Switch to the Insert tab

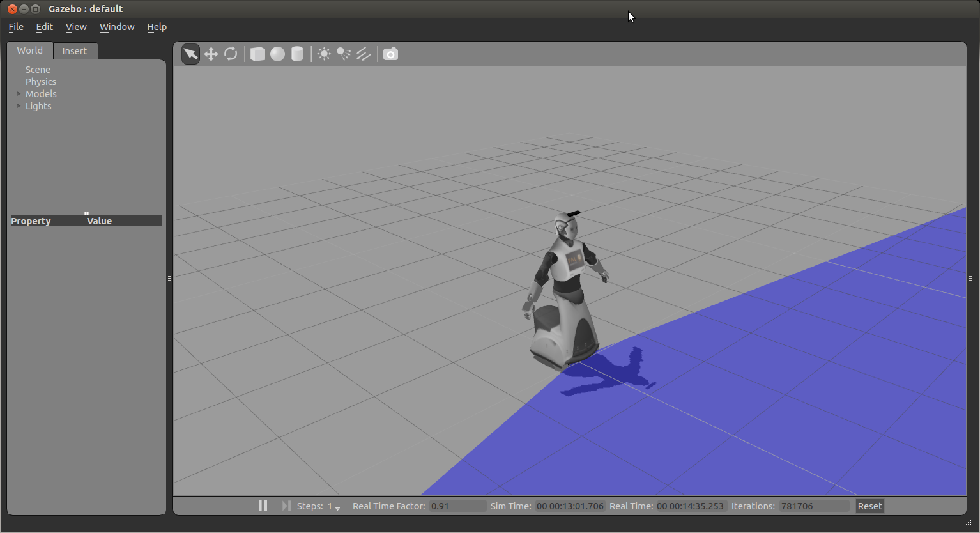75,51
